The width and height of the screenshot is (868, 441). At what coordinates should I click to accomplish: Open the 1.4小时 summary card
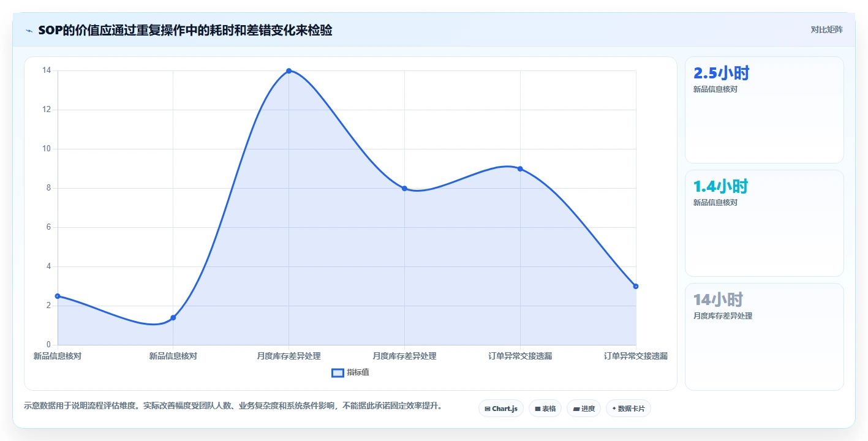(764, 224)
